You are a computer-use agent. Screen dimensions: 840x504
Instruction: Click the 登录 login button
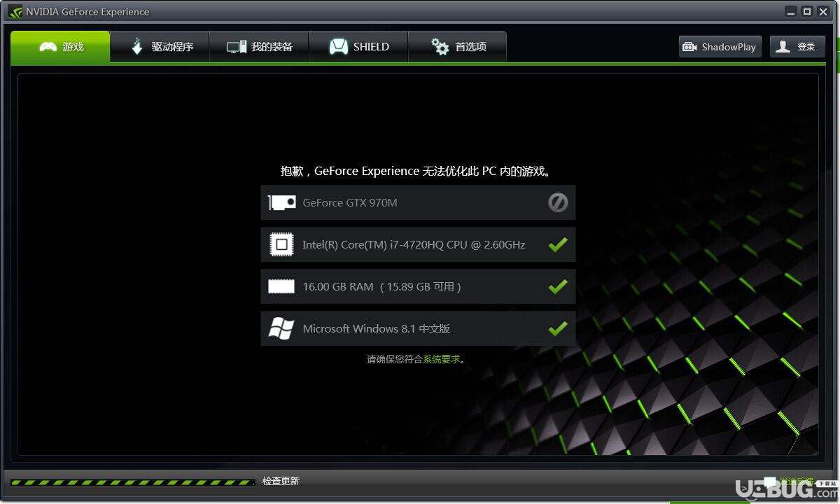click(797, 47)
